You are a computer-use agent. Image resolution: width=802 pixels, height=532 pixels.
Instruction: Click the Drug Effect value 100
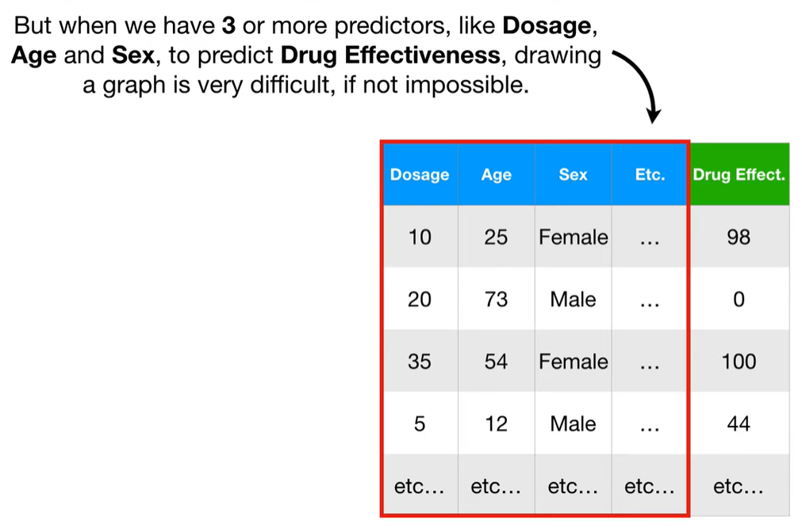pyautogui.click(x=739, y=362)
